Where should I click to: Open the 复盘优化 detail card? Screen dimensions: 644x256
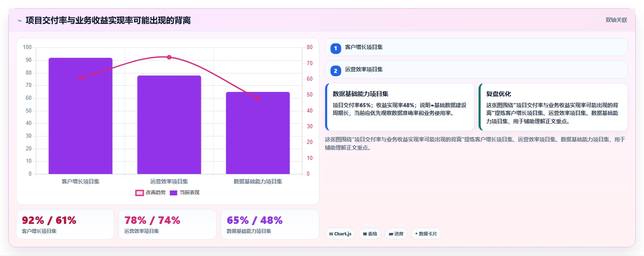(553, 107)
